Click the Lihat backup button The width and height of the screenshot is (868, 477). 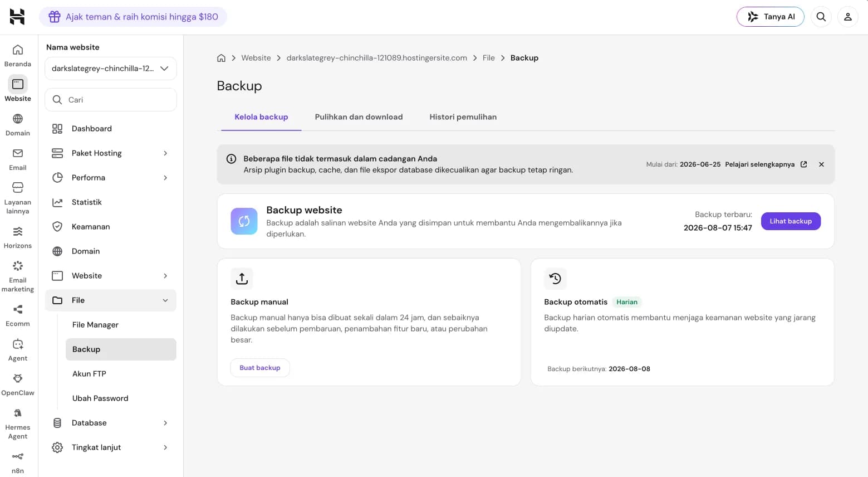click(x=791, y=221)
